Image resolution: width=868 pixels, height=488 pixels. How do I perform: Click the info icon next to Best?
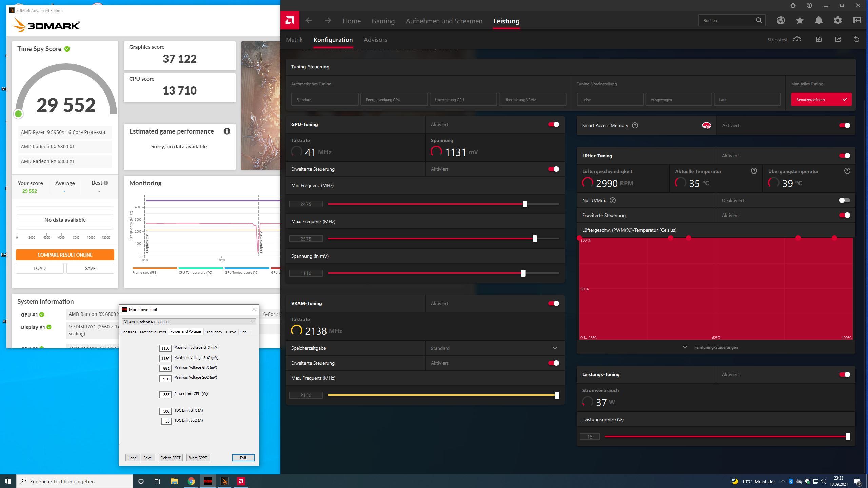point(106,183)
